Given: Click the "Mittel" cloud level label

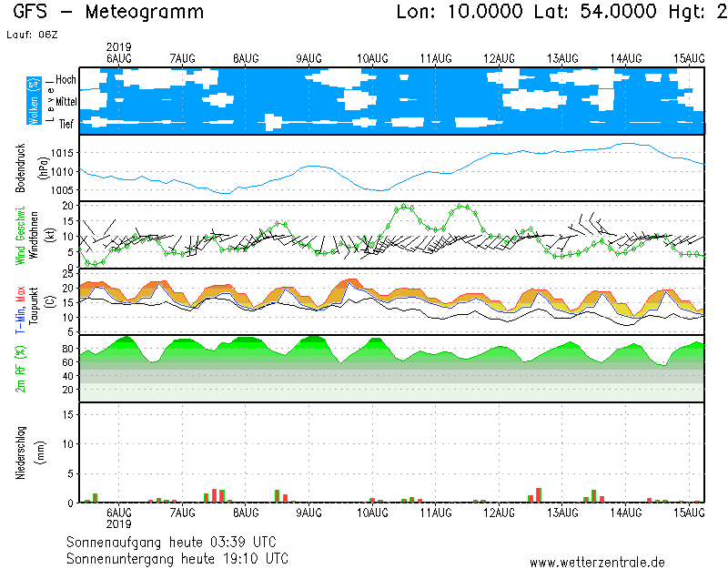Looking at the screenshot, I should pyautogui.click(x=64, y=102).
